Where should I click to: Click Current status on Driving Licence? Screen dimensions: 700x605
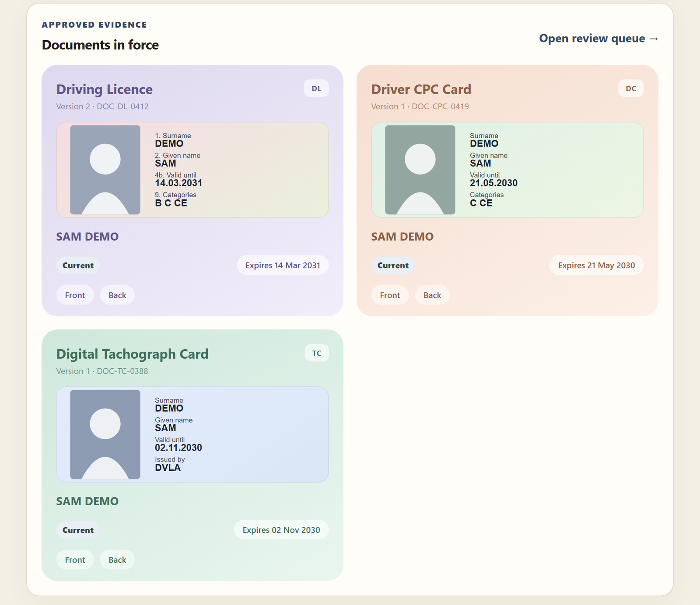coord(78,266)
